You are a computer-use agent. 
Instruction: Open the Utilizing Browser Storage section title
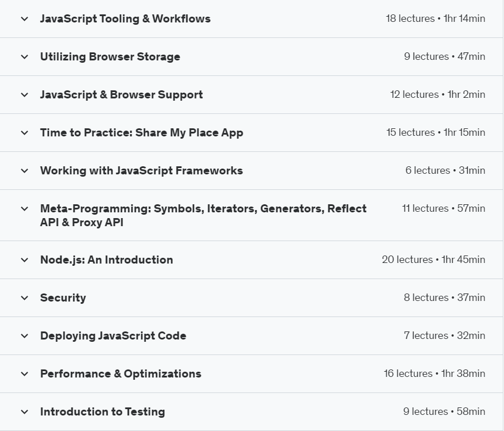110,57
